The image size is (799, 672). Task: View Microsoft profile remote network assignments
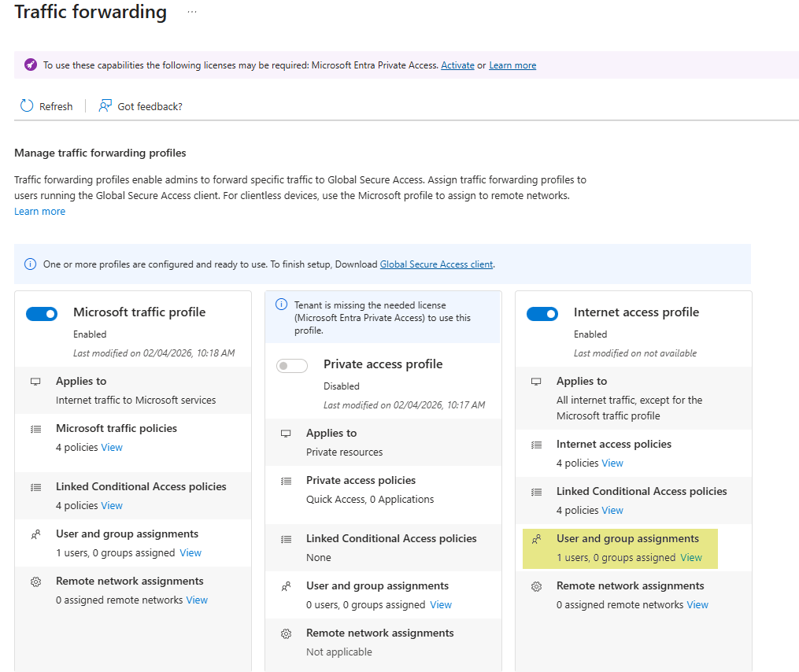pyautogui.click(x=197, y=600)
